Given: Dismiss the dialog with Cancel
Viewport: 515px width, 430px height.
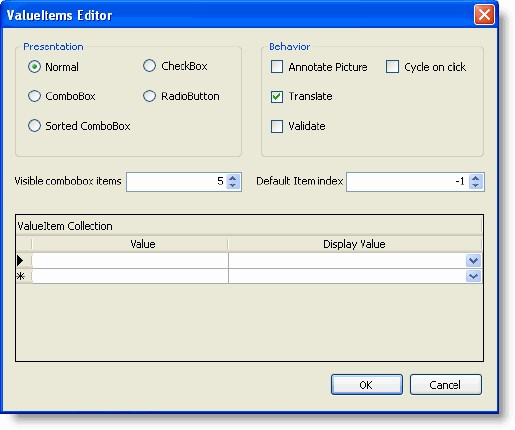Looking at the screenshot, I should (x=446, y=385).
